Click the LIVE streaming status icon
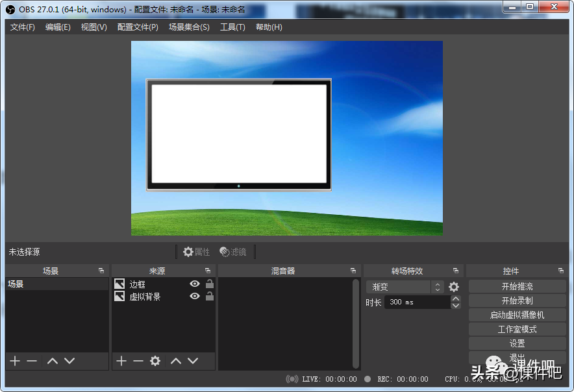574x392 pixels. [292, 379]
